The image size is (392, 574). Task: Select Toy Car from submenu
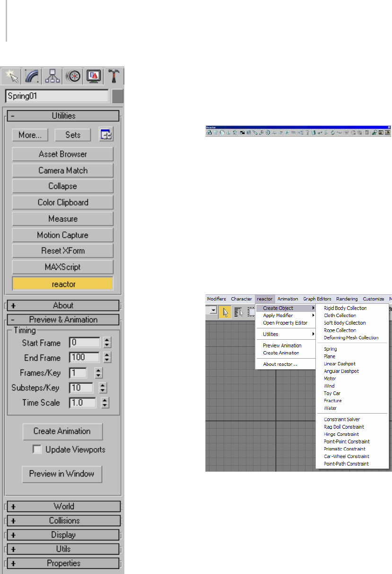(352, 393)
